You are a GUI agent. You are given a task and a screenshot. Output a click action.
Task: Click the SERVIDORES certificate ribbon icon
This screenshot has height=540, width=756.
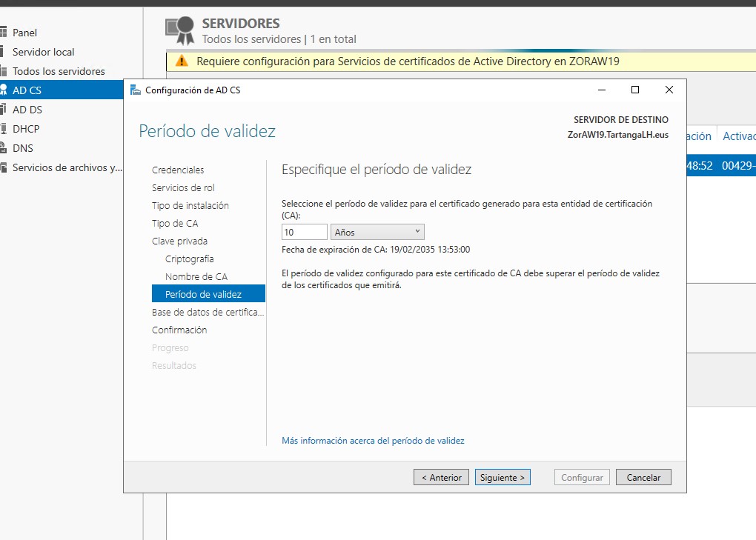[180, 30]
